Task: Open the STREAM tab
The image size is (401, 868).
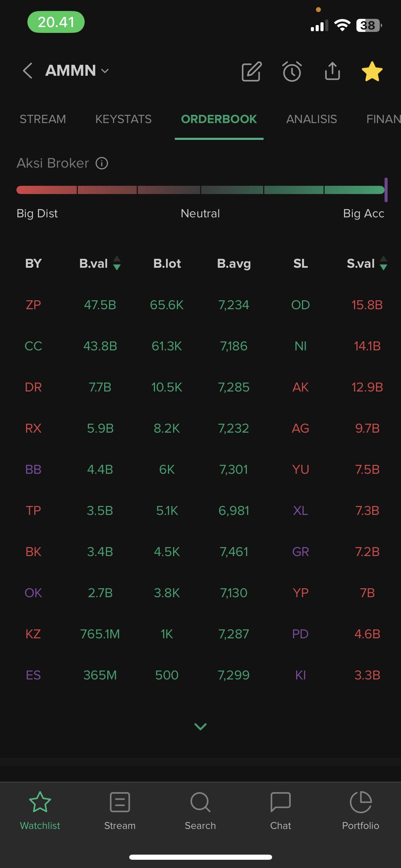Action: (x=42, y=119)
